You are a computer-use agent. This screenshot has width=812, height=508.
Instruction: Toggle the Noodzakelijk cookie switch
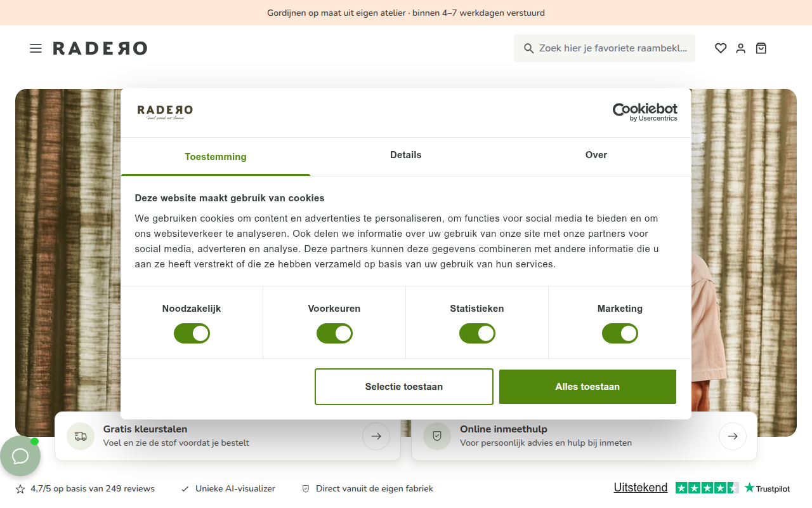pos(192,333)
